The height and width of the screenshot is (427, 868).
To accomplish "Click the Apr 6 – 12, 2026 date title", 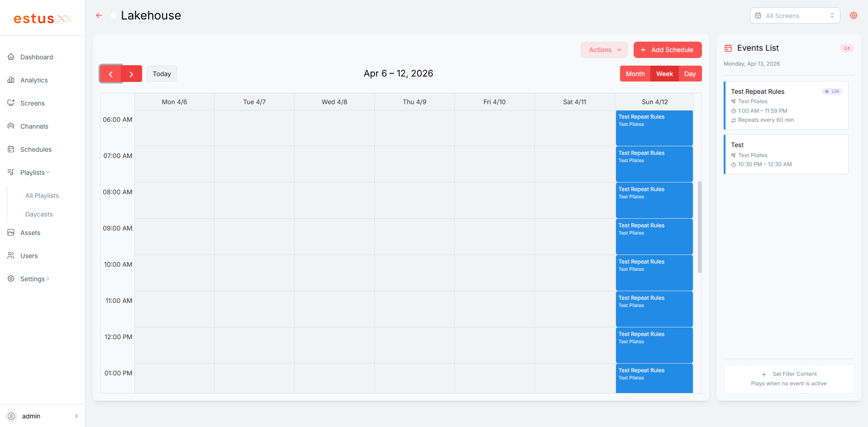I will click(398, 73).
